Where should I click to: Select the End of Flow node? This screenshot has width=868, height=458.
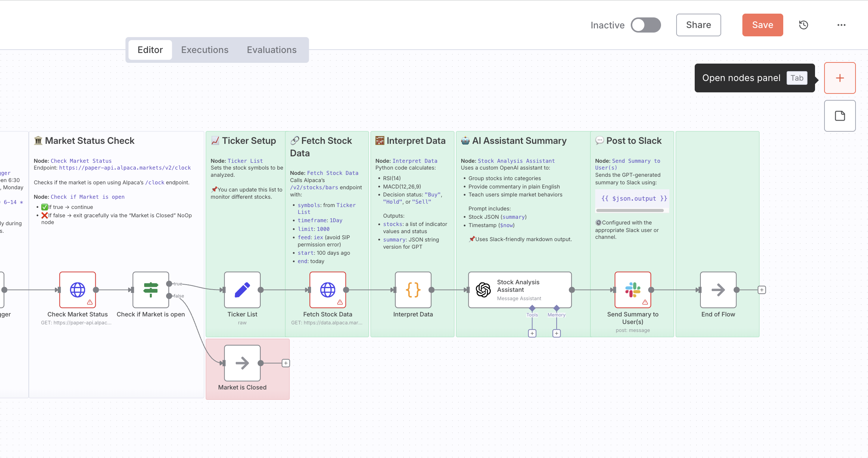click(718, 290)
